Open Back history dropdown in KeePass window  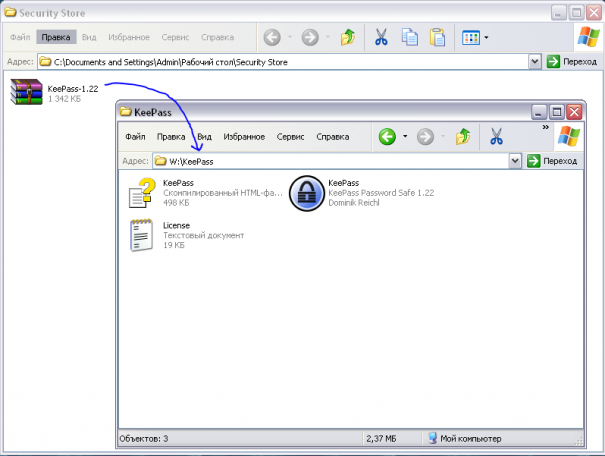tap(405, 136)
